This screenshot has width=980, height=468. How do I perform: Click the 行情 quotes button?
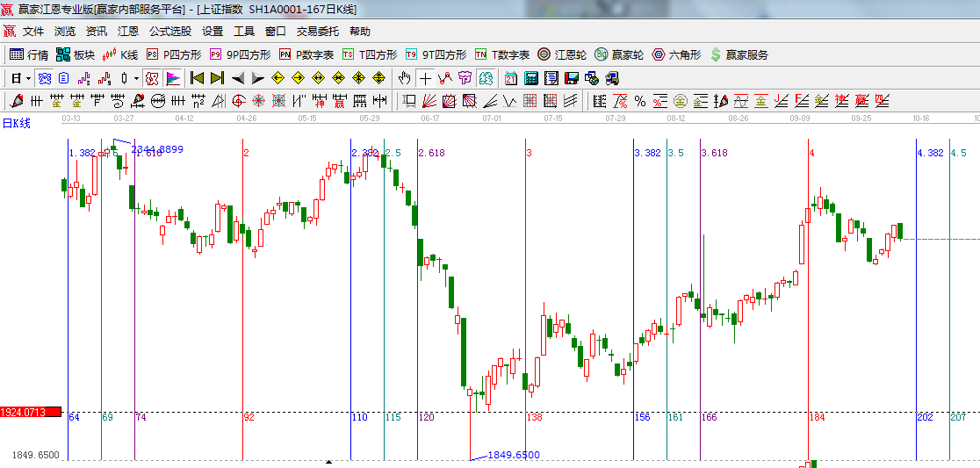[x=29, y=54]
